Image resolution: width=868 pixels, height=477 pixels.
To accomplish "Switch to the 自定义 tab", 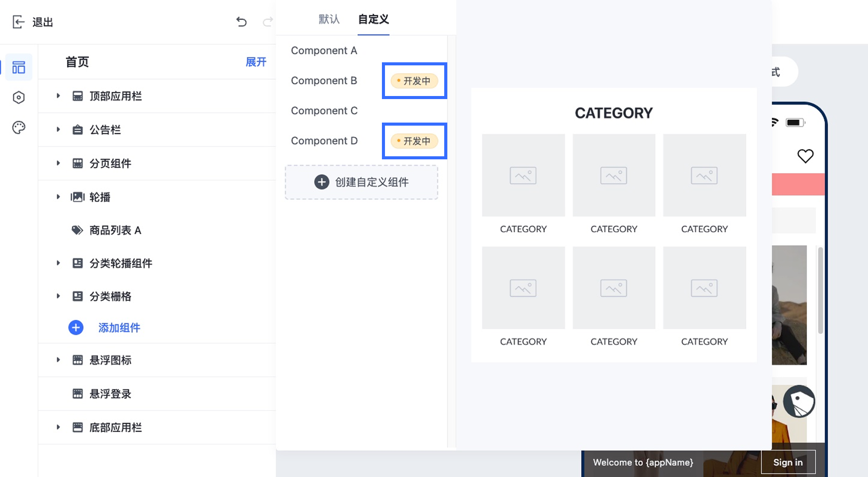I will pyautogui.click(x=373, y=19).
